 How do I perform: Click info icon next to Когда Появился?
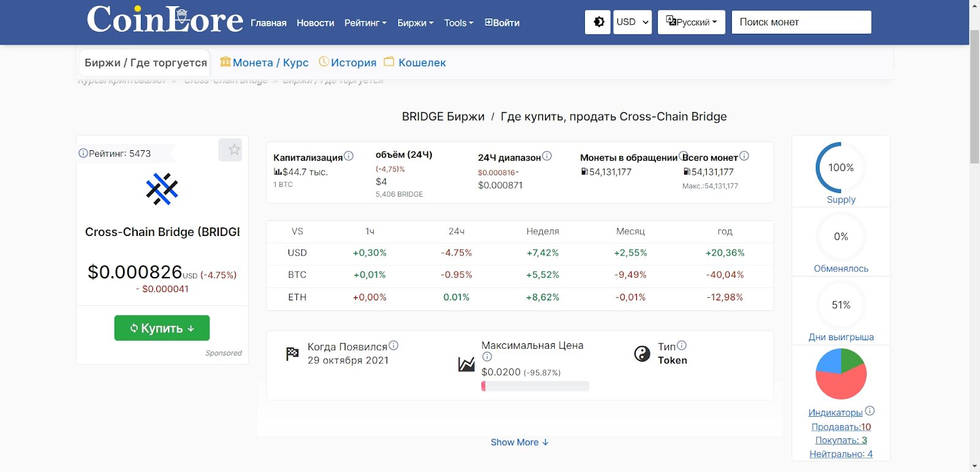click(394, 346)
